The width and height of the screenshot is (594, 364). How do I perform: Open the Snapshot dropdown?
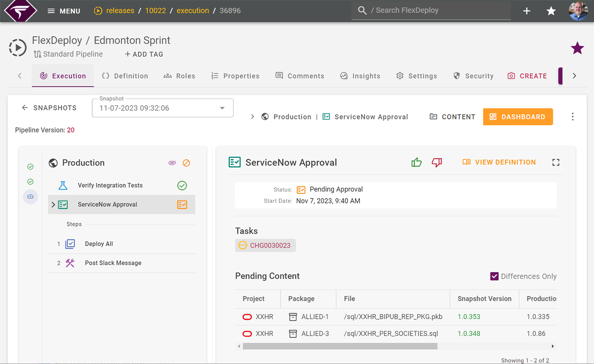163,108
